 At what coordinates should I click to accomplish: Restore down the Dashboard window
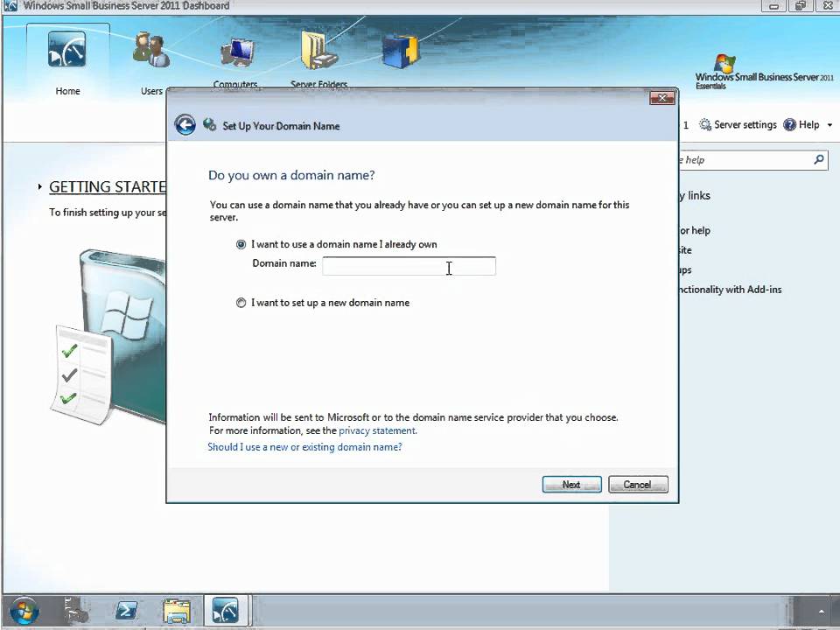click(800, 6)
